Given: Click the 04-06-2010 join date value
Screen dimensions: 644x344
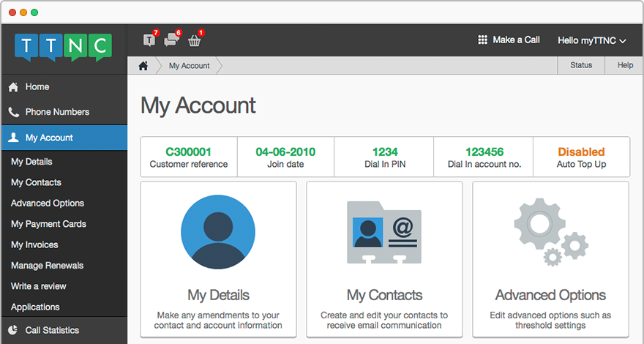Looking at the screenshot, I should pos(285,152).
